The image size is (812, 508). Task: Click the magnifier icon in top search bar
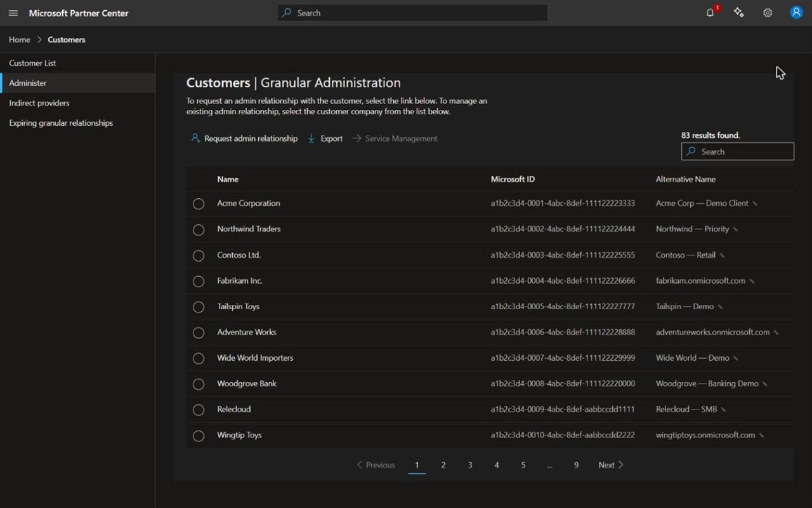pyautogui.click(x=287, y=13)
